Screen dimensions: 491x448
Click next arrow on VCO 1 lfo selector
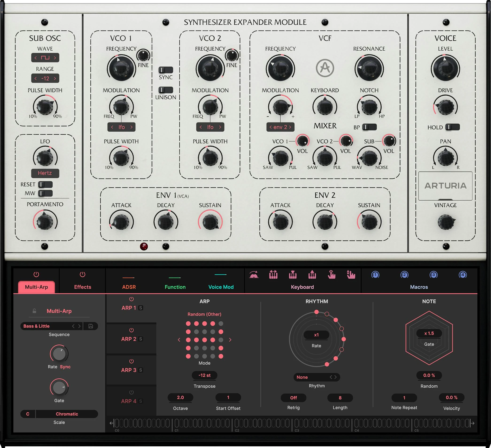131,127
